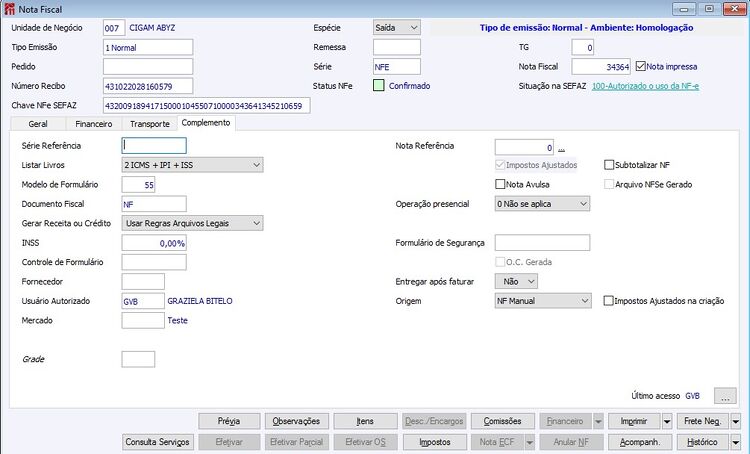Click the Fornecedor input field
750x454 pixels.
click(143, 282)
